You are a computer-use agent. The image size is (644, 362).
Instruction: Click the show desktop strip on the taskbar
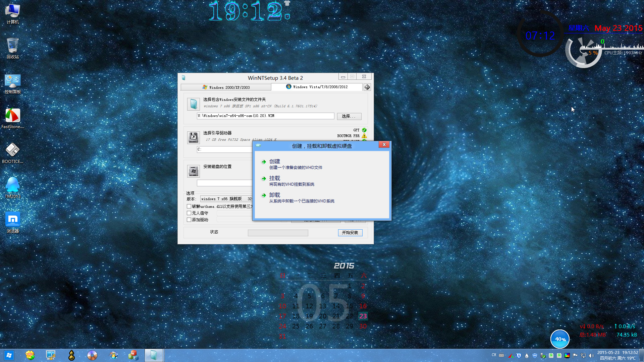[x=642, y=356]
